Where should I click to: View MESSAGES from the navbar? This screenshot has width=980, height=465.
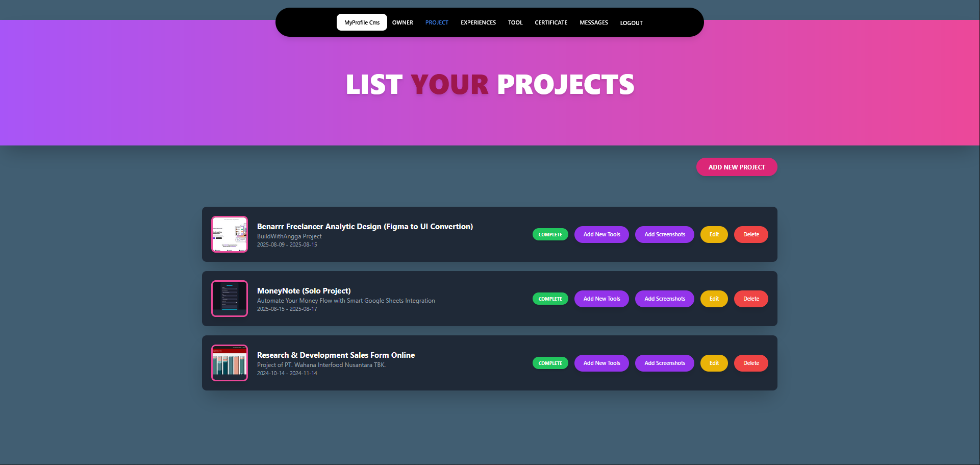point(593,22)
